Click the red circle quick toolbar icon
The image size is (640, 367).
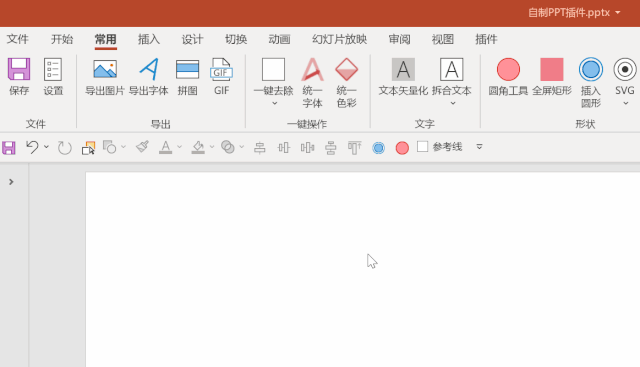pos(402,148)
